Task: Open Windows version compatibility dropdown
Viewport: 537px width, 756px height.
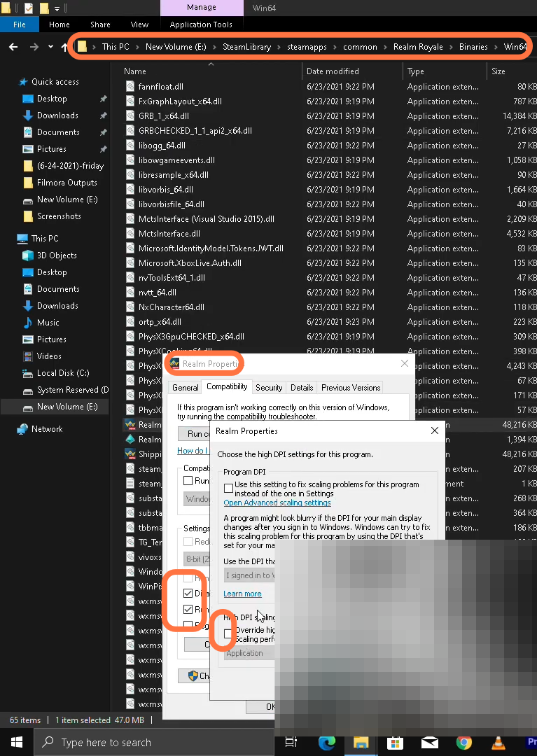Action: (197, 498)
